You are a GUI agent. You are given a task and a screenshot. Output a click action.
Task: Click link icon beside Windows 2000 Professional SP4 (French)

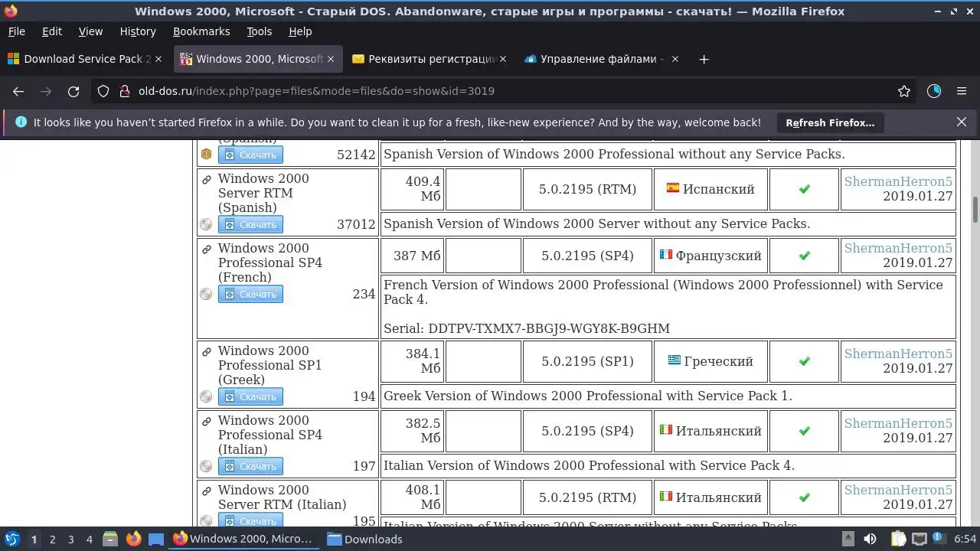click(206, 249)
